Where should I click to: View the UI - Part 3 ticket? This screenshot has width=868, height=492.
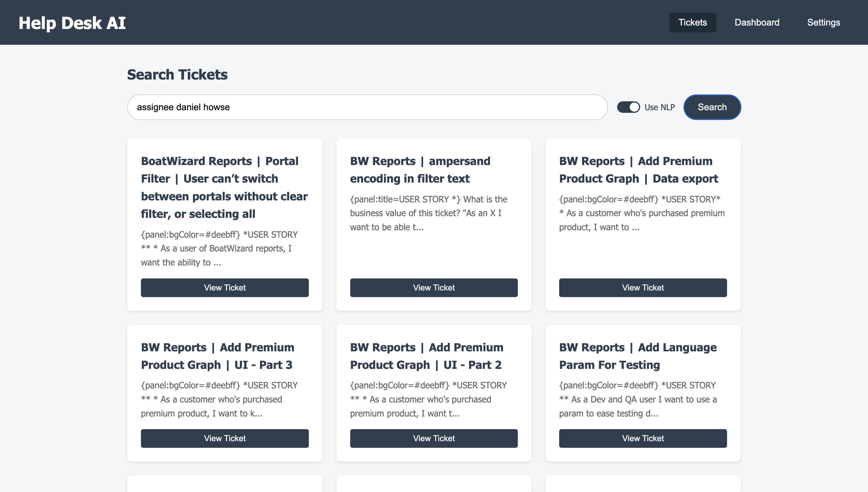225,438
